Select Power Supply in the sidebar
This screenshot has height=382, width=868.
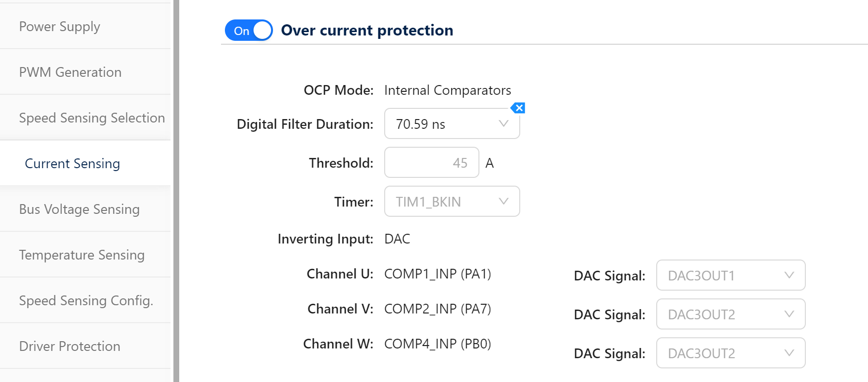coord(59,27)
